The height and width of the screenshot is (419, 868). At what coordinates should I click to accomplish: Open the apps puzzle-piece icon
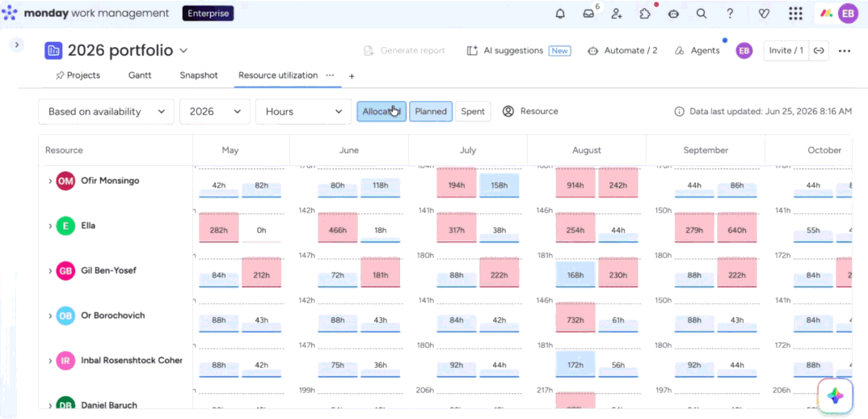[645, 14]
